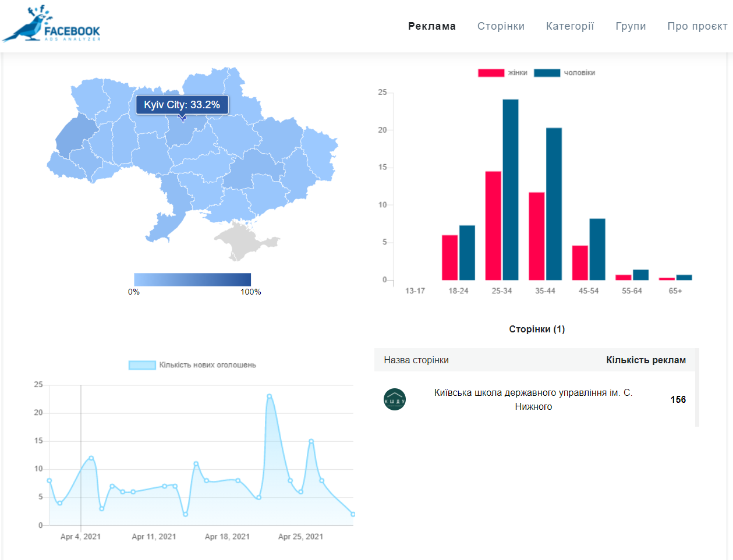Open Київська школа державного управління page link
The image size is (733, 560).
533,400
